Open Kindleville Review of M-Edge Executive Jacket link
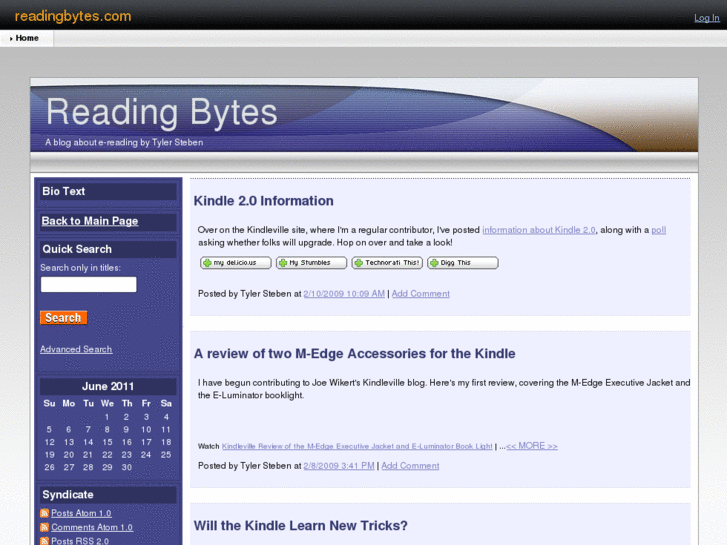Image resolution: width=727 pixels, height=545 pixels. pyautogui.click(x=357, y=446)
